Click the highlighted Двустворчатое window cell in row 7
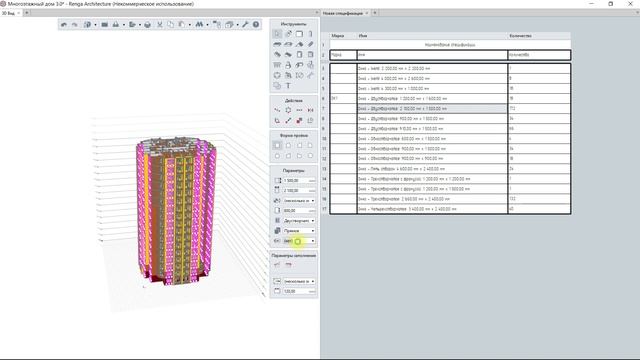This screenshot has height=360, width=640. [x=432, y=109]
